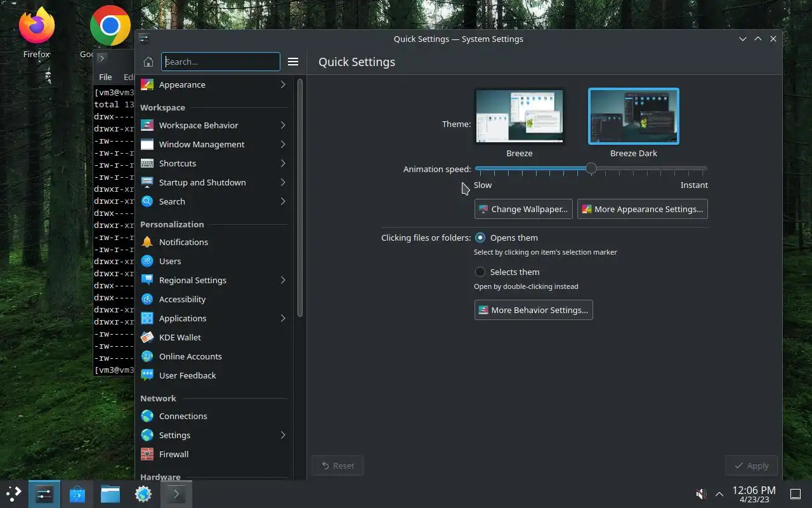Click the Online Accounts icon
This screenshot has width=812, height=508.
tap(147, 356)
